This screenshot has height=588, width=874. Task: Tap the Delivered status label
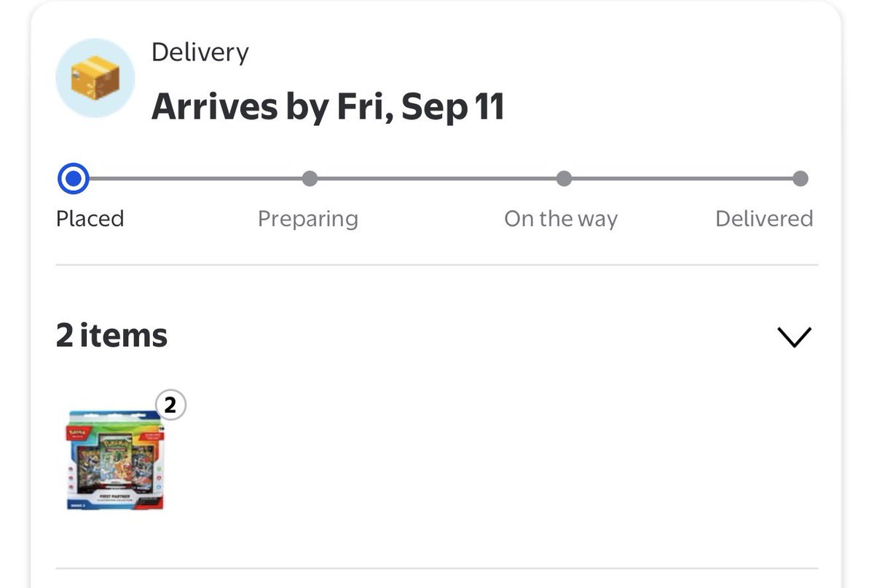(764, 219)
